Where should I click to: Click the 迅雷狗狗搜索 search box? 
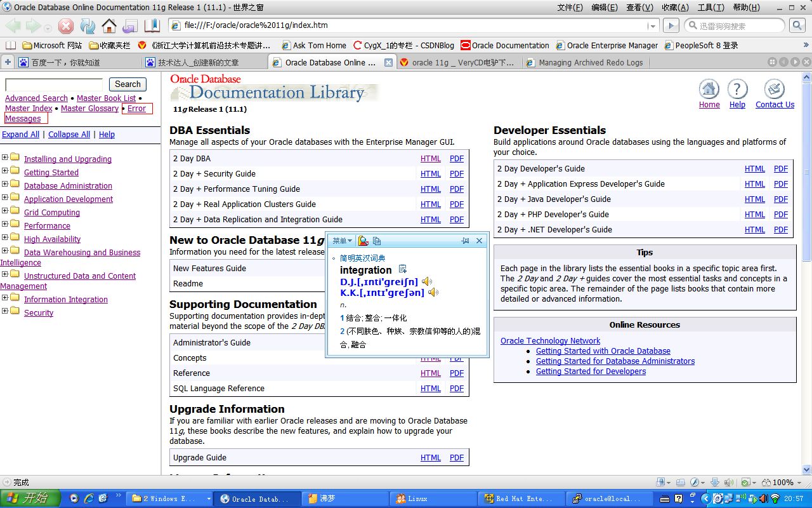pyautogui.click(x=735, y=26)
